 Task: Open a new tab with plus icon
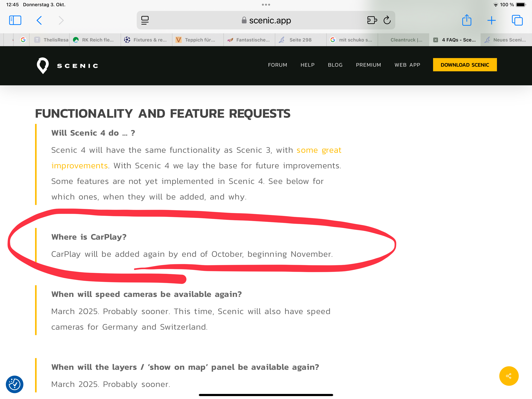(491, 20)
